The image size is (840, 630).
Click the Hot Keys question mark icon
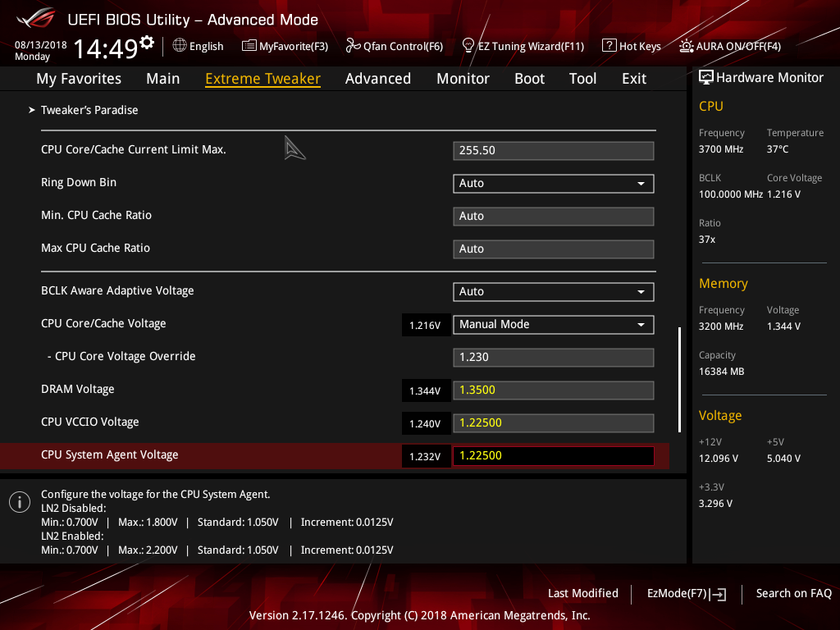pyautogui.click(x=609, y=46)
